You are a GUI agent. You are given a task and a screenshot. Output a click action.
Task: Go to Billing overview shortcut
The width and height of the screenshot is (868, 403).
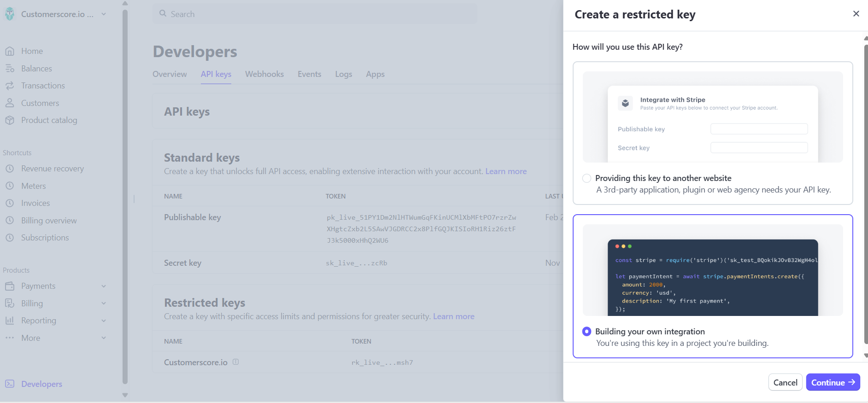[x=49, y=221]
